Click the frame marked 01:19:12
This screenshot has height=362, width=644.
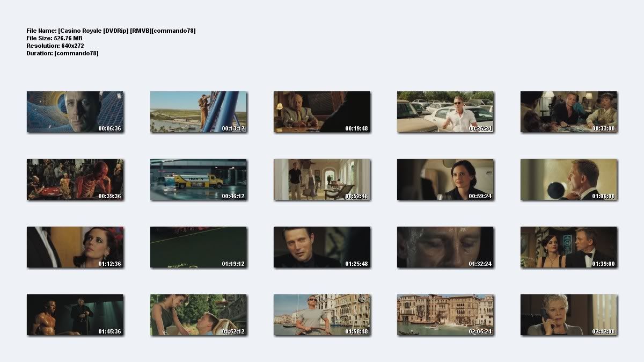point(199,247)
